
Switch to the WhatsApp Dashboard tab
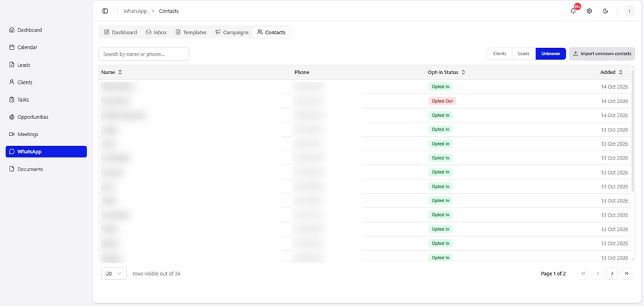pyautogui.click(x=120, y=32)
